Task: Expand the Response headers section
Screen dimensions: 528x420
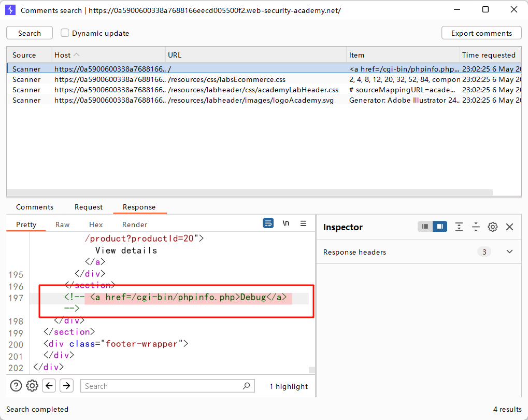Action: coord(509,252)
